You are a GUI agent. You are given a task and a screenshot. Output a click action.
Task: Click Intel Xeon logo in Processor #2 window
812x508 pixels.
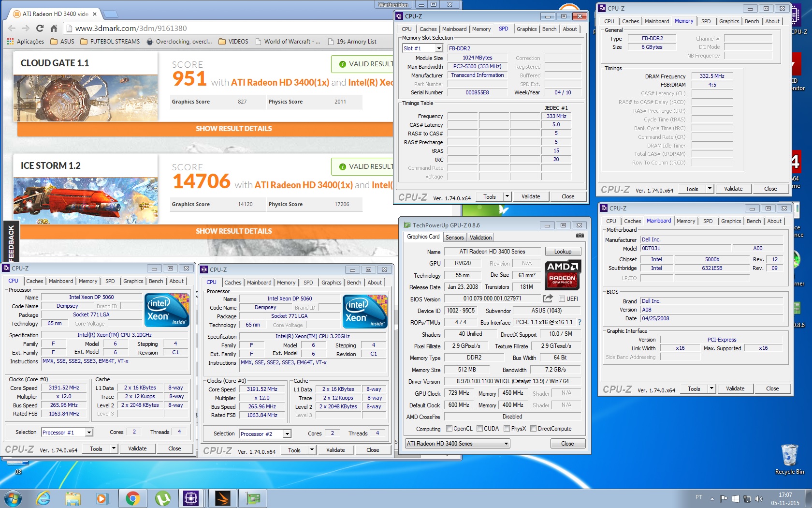click(365, 312)
